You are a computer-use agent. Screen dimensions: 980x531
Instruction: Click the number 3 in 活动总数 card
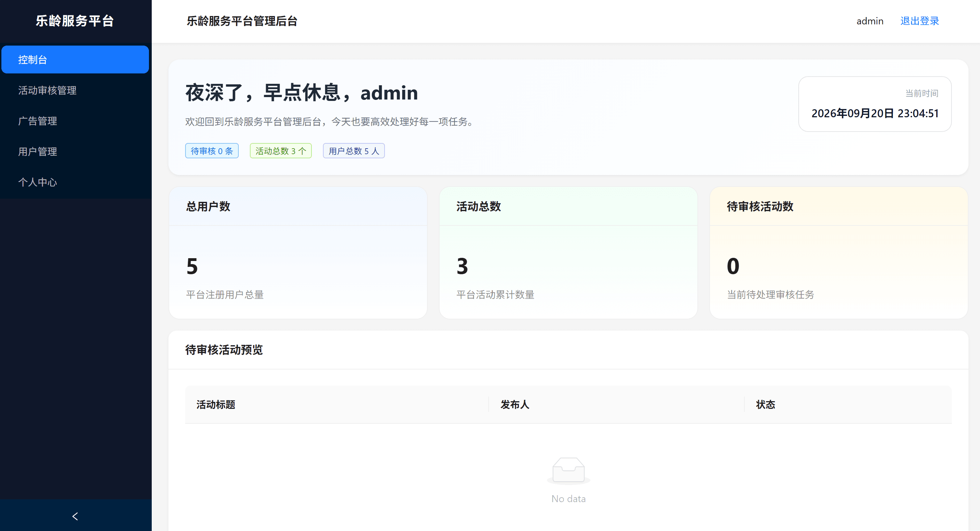462,266
